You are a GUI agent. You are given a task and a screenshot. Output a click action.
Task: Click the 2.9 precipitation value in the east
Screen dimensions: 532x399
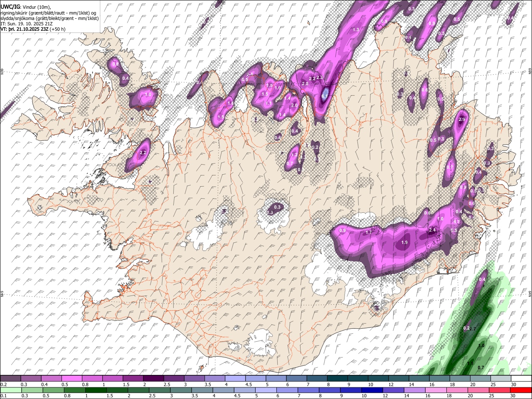(x=461, y=120)
